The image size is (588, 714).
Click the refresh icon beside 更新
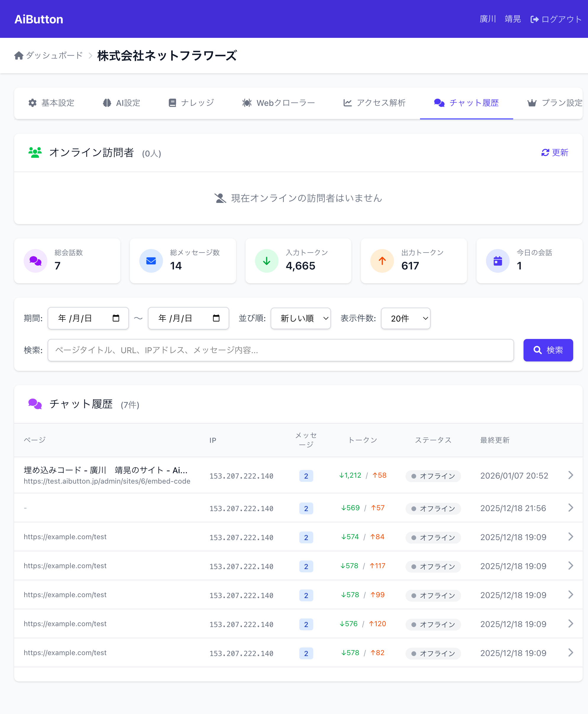tap(545, 153)
